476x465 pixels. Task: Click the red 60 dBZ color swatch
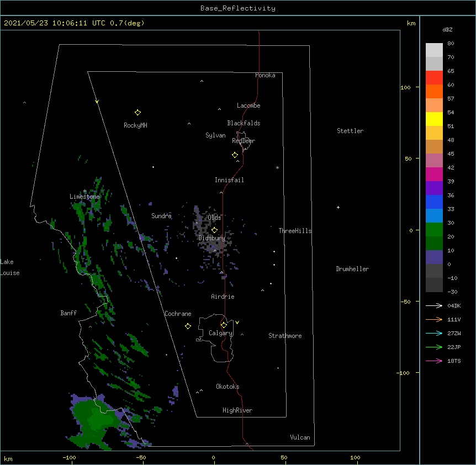click(x=434, y=78)
